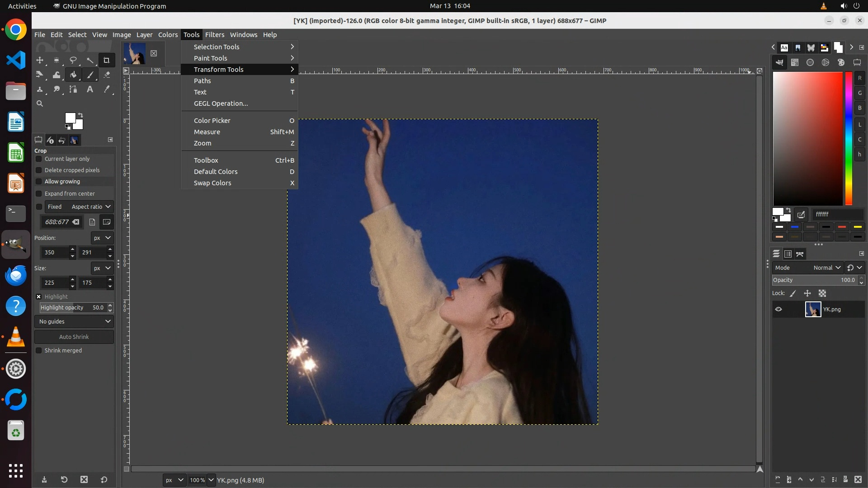868x488 pixels.
Task: Select the Fuzzy Select magic wand tool
Action: (90, 60)
